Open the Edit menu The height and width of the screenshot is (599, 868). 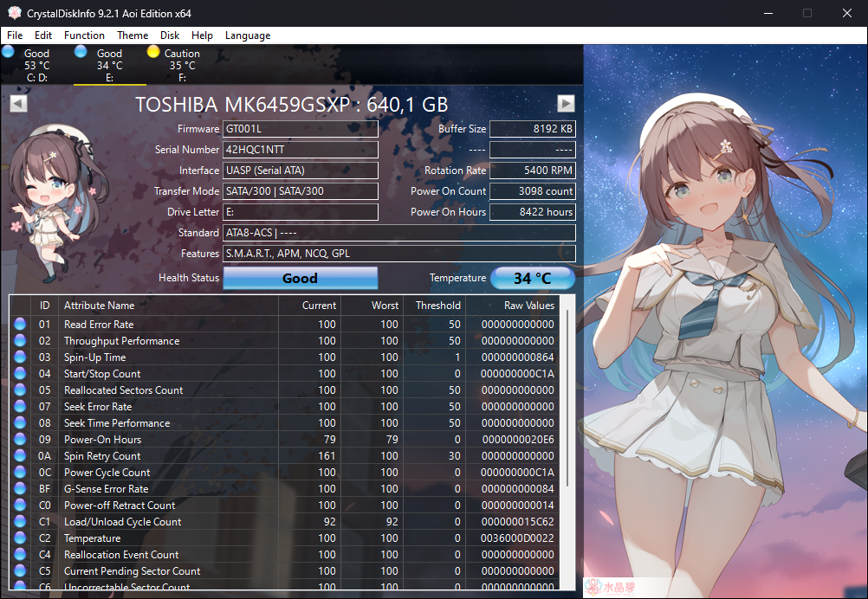43,35
